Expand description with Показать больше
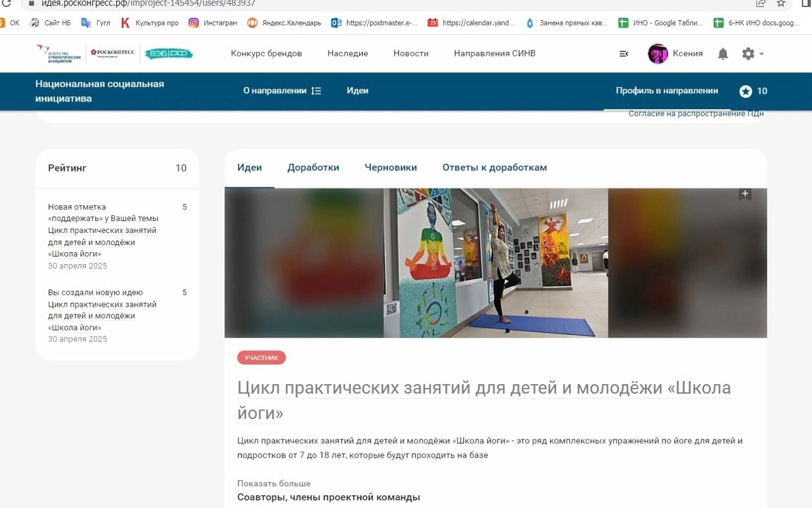 [274, 483]
